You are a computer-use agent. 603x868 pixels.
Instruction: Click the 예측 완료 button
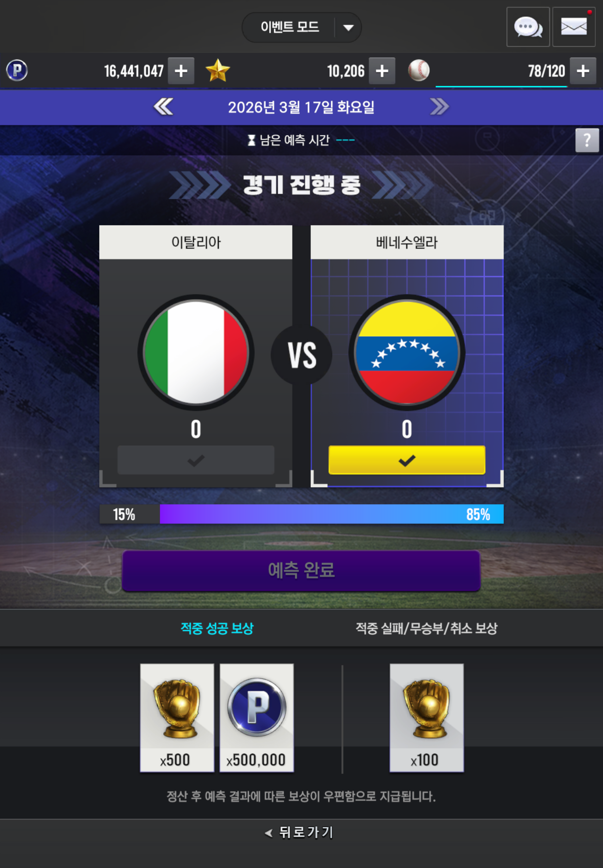coord(301,571)
